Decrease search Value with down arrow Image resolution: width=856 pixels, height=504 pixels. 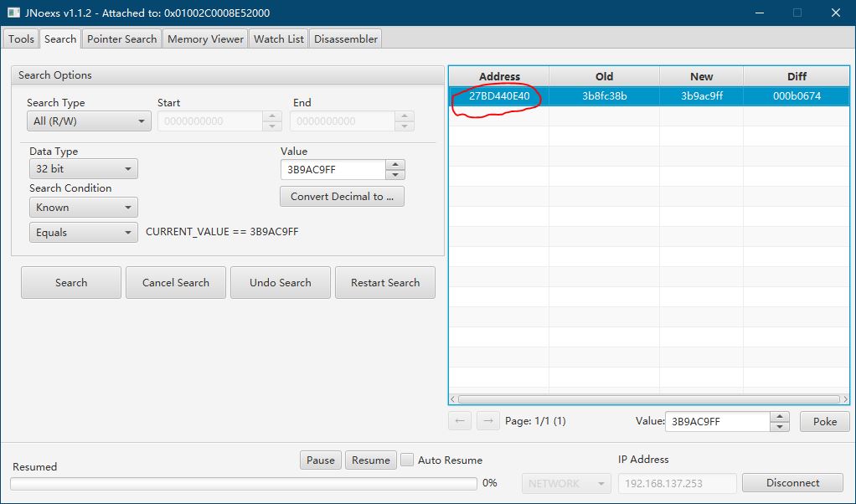(x=395, y=174)
